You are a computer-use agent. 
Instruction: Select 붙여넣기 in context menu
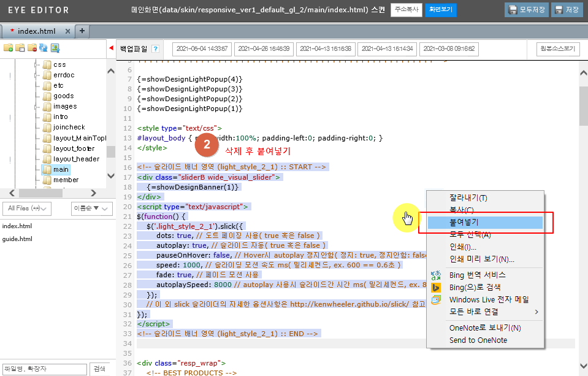[x=485, y=223]
